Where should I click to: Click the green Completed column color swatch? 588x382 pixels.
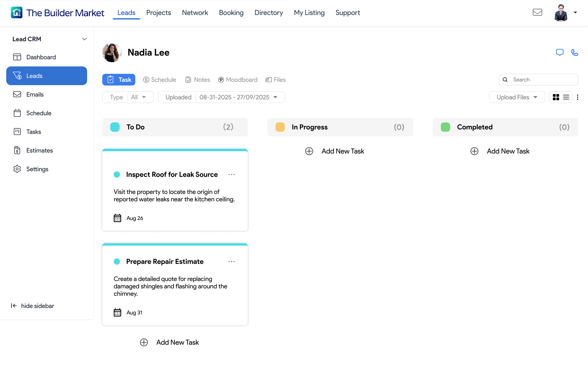445,127
